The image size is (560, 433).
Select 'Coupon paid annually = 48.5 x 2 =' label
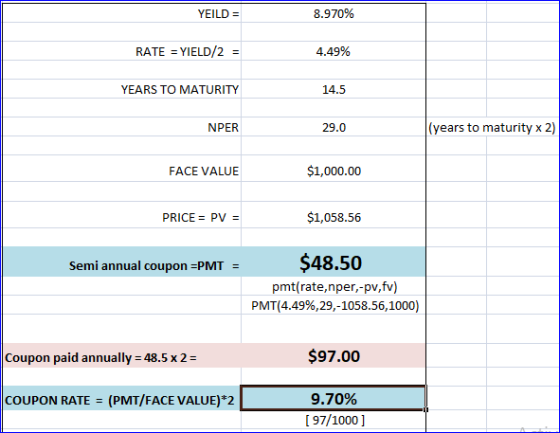click(x=100, y=358)
